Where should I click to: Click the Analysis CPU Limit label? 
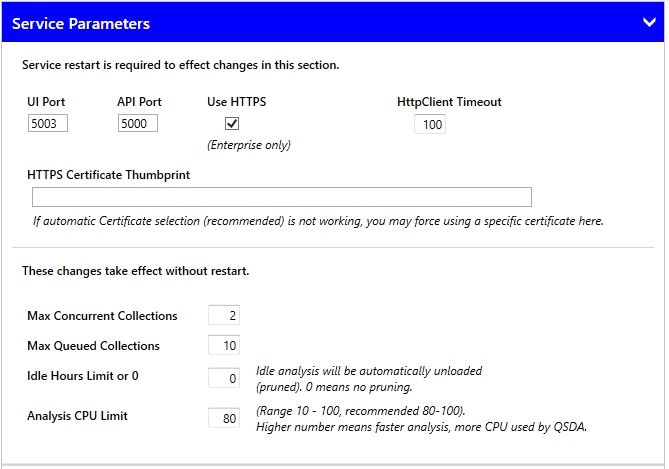click(x=77, y=416)
